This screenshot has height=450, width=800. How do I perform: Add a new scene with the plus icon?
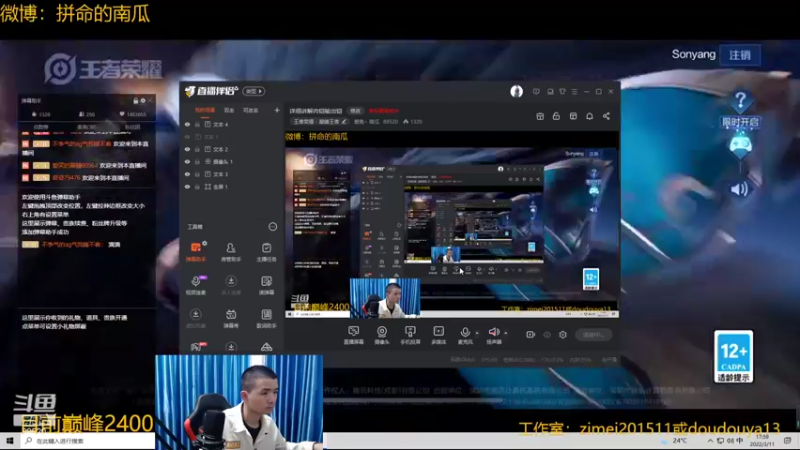(277, 110)
